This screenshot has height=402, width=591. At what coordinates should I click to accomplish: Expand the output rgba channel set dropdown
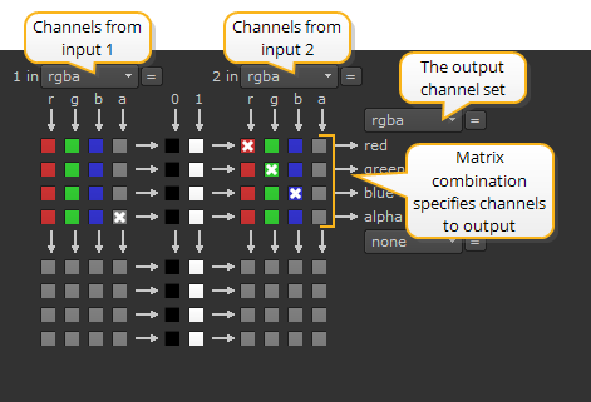pos(413,121)
